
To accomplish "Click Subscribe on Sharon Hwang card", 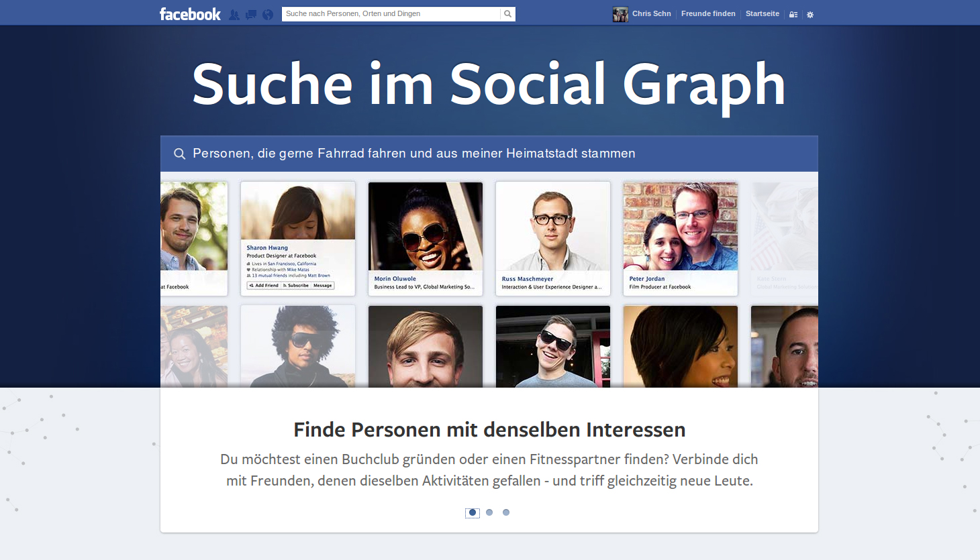I will [x=296, y=286].
